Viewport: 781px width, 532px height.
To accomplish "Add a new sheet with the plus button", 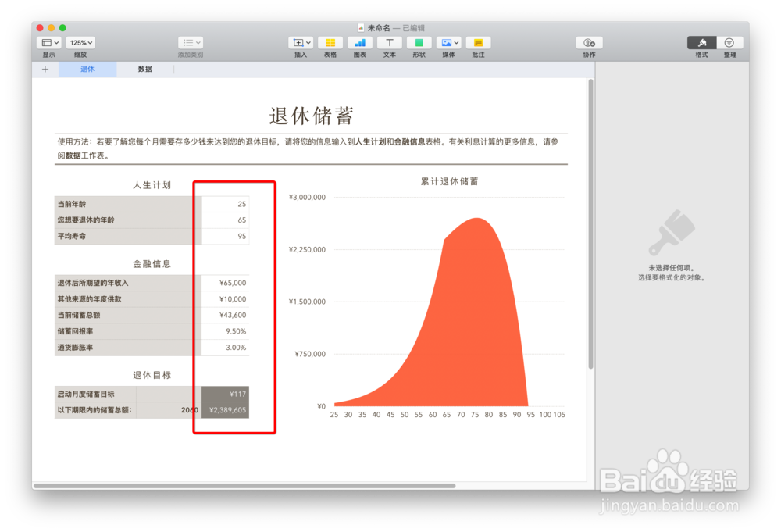I will (45, 69).
